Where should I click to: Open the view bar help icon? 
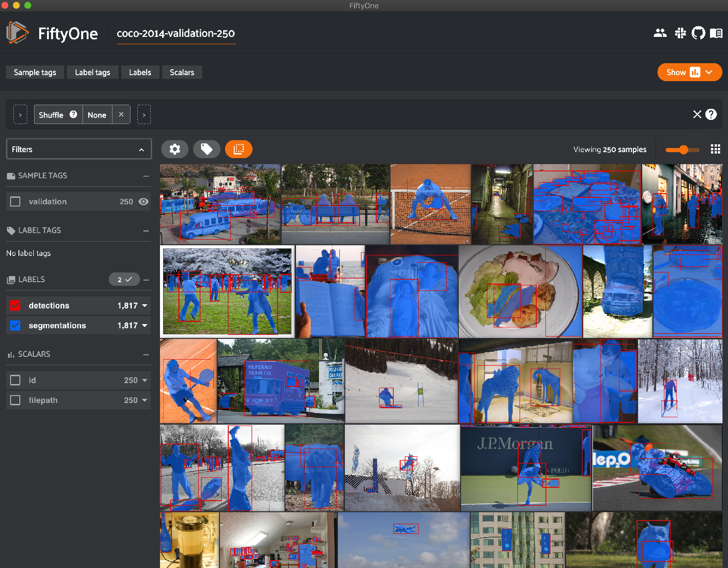point(711,114)
